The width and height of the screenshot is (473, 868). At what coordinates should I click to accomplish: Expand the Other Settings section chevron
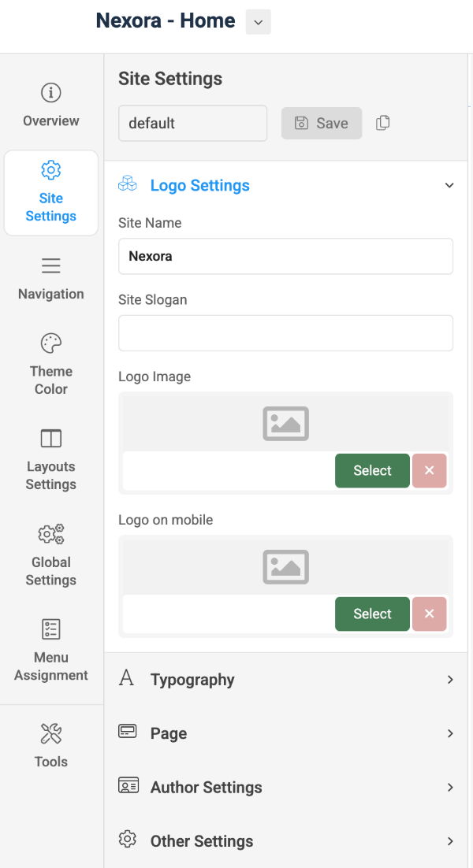click(x=449, y=841)
